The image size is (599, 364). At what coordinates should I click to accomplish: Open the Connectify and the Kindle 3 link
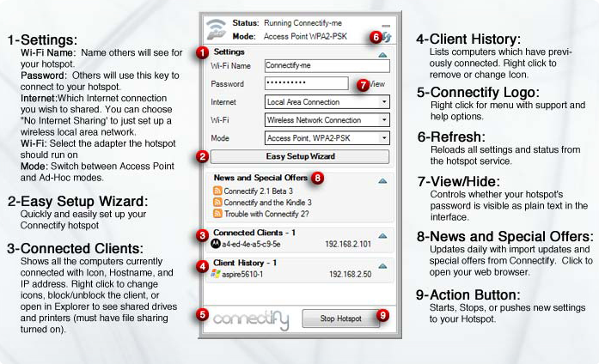(x=267, y=203)
